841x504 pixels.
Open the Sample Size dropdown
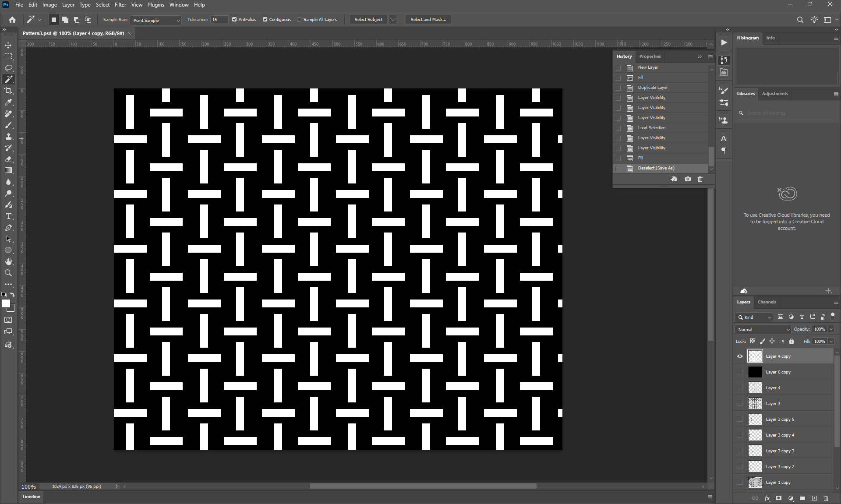tap(155, 20)
